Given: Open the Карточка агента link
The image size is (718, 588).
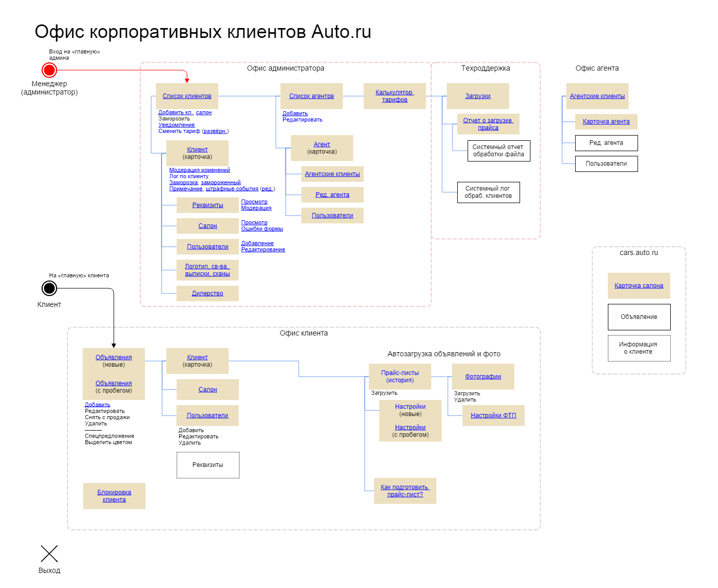Looking at the screenshot, I should click(606, 122).
